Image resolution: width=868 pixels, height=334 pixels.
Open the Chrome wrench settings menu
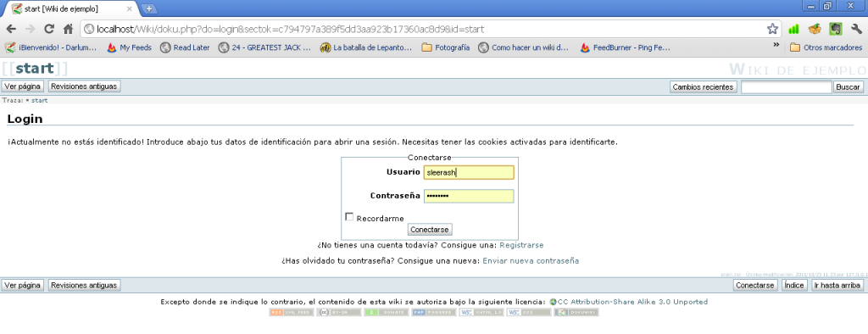856,29
